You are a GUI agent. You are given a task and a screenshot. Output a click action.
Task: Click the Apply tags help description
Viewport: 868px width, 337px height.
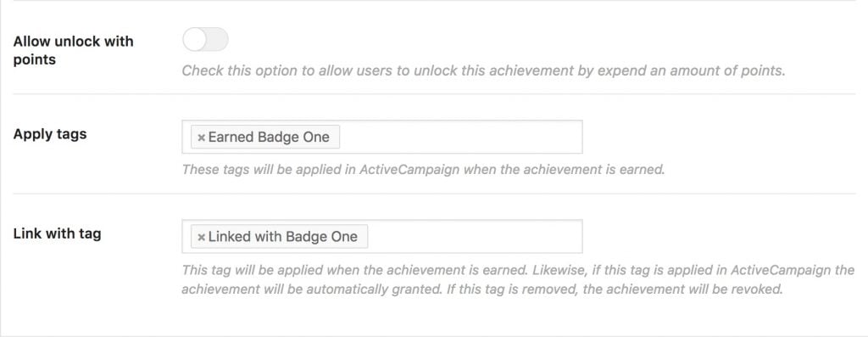(423, 170)
